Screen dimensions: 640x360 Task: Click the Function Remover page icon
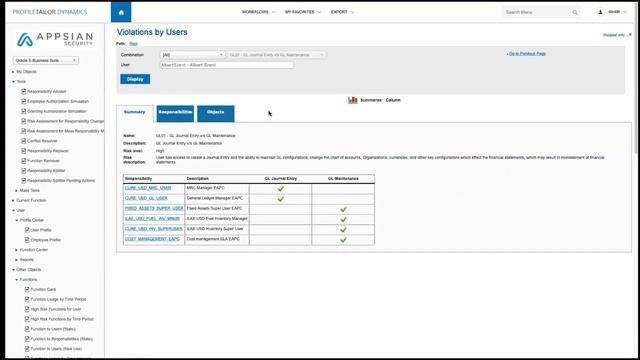[x=24, y=161]
